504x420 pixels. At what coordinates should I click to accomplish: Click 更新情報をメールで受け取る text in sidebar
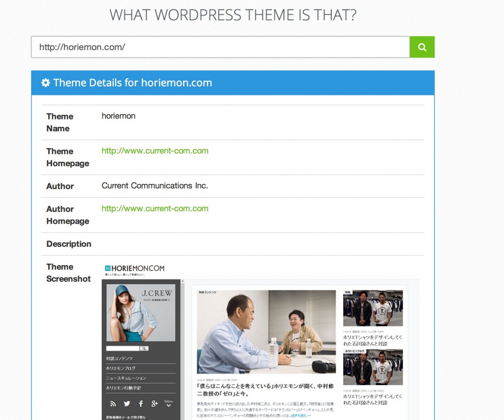tap(126, 417)
